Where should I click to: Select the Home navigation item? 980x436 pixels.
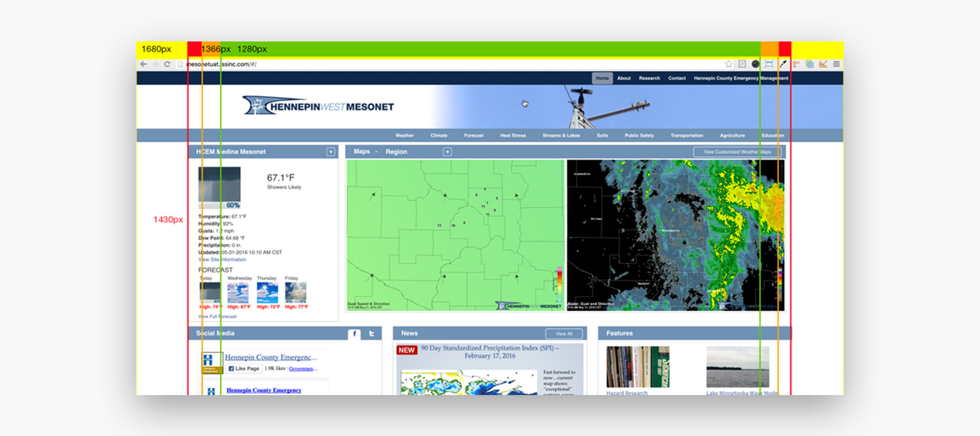coord(602,78)
